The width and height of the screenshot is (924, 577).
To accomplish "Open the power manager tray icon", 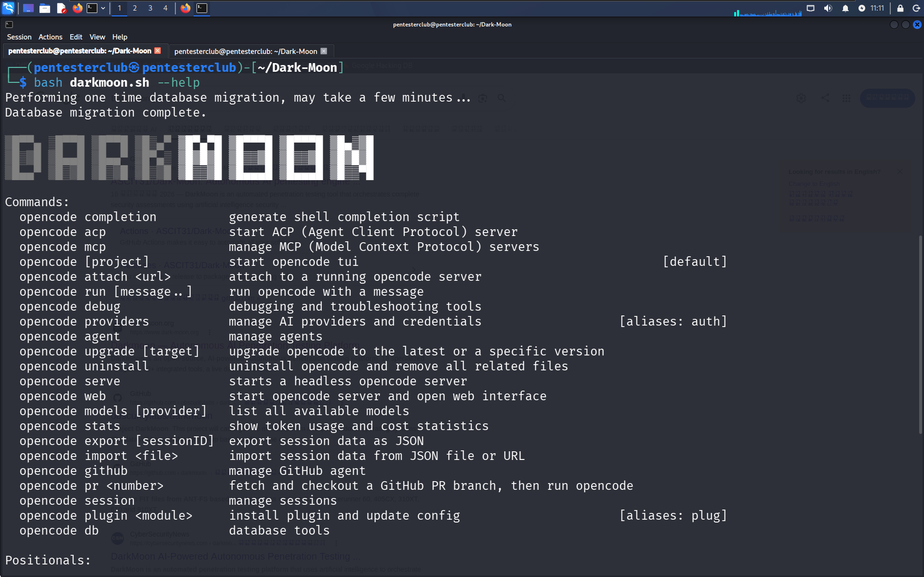I will pos(862,8).
